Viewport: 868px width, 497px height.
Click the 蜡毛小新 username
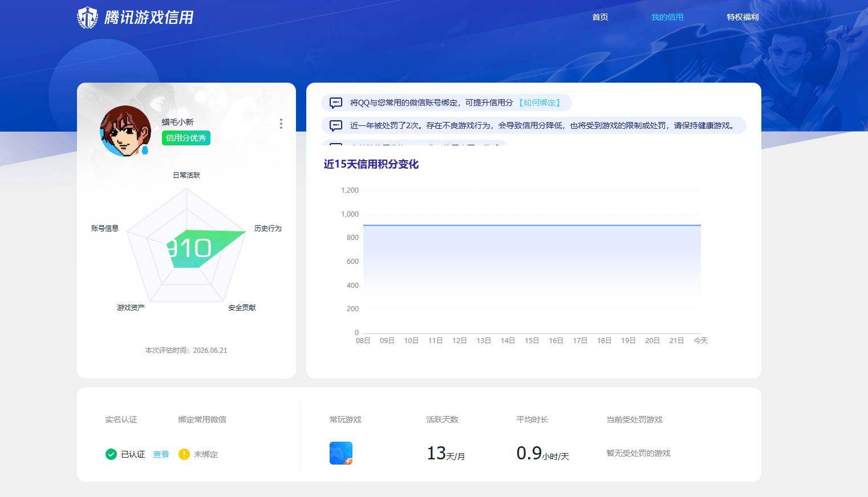pos(177,122)
